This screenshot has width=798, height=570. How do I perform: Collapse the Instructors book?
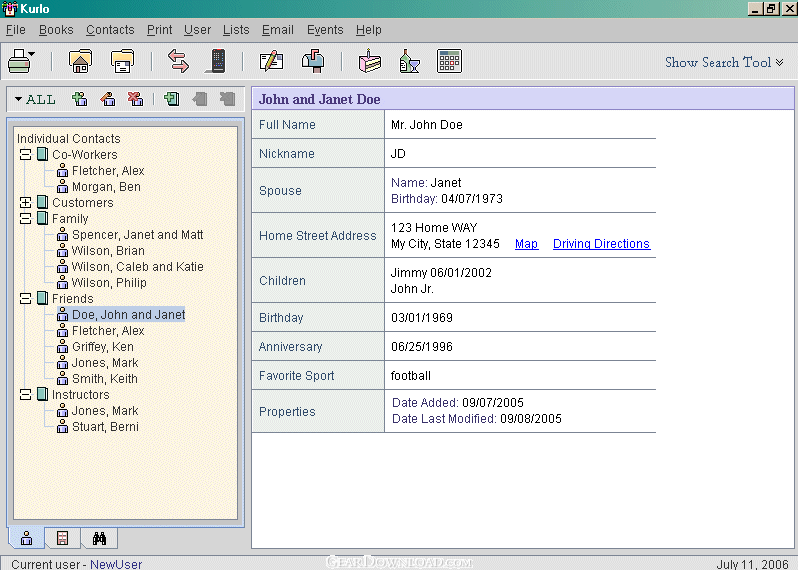pos(25,394)
